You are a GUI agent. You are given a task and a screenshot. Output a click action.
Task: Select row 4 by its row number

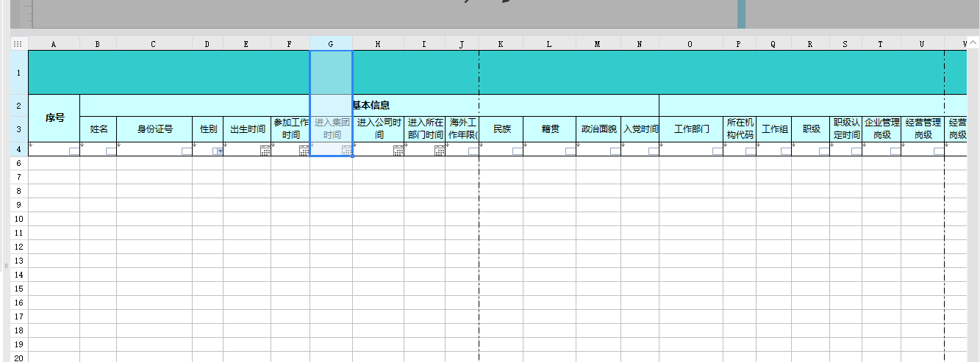[x=18, y=149]
